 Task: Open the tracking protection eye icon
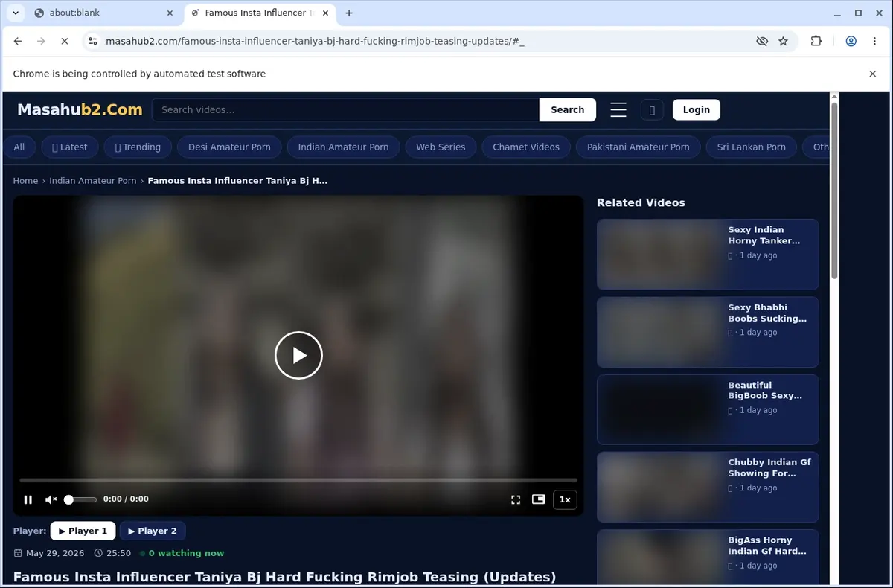click(762, 42)
